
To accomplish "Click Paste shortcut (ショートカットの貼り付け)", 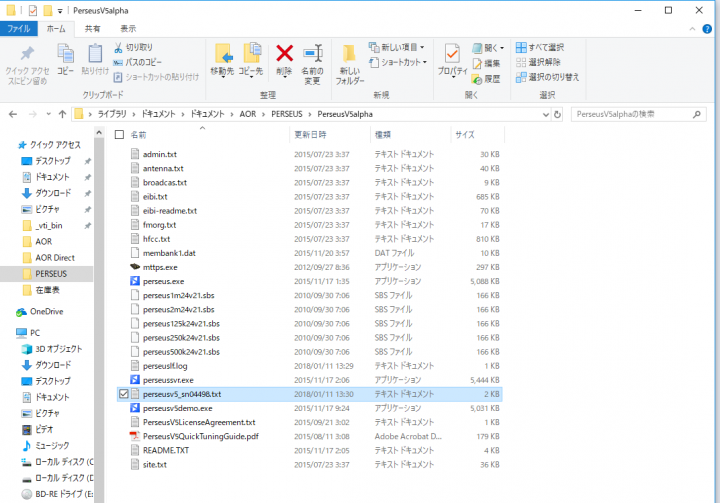I will point(157,77).
